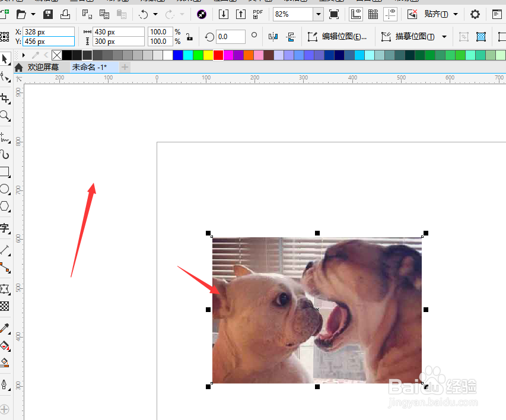The image size is (506, 420).
Task: Select the Interactive Fill bucket tool
Action: pos(5,346)
